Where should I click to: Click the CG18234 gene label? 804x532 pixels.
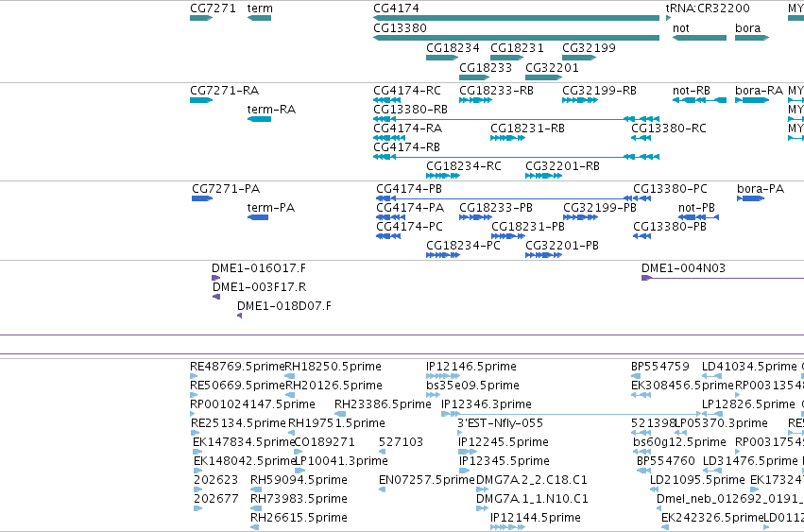[453, 47]
